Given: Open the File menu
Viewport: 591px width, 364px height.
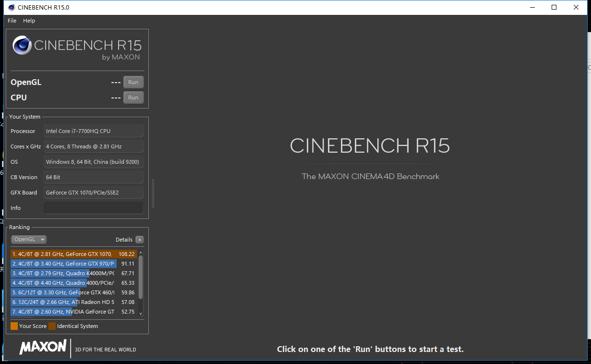Looking at the screenshot, I should (x=12, y=21).
